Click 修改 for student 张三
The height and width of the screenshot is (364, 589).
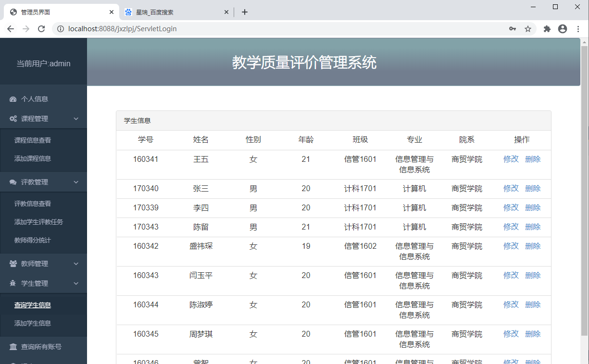511,188
